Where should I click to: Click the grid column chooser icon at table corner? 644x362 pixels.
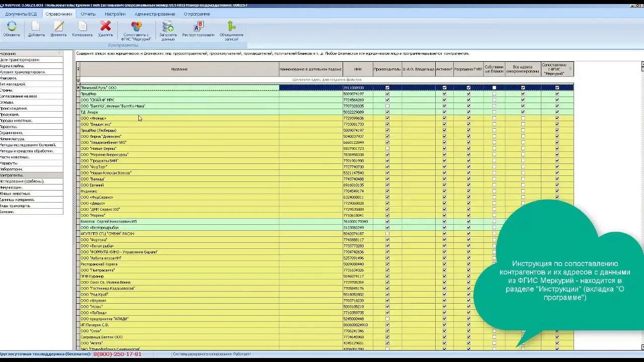(78, 69)
